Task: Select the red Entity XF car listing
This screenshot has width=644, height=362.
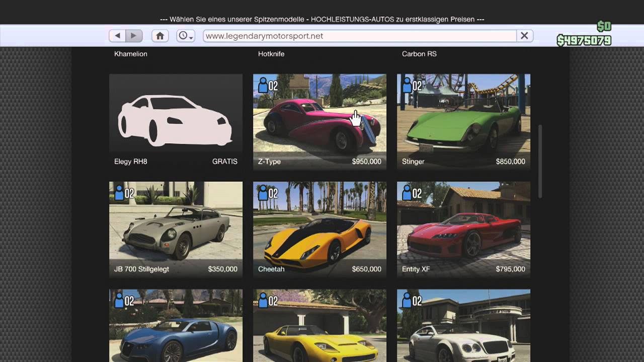Action: point(463,229)
